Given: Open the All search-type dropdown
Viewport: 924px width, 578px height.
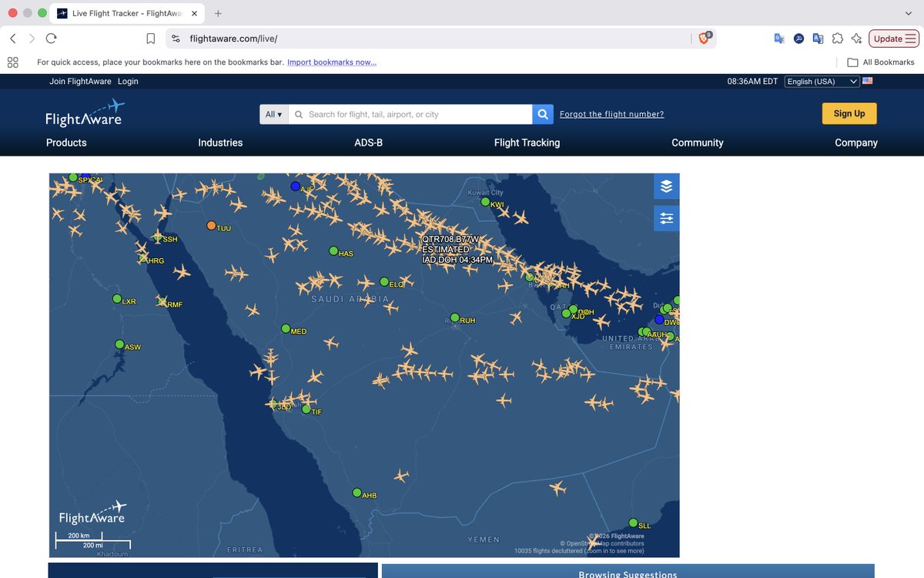Looking at the screenshot, I should coord(274,114).
